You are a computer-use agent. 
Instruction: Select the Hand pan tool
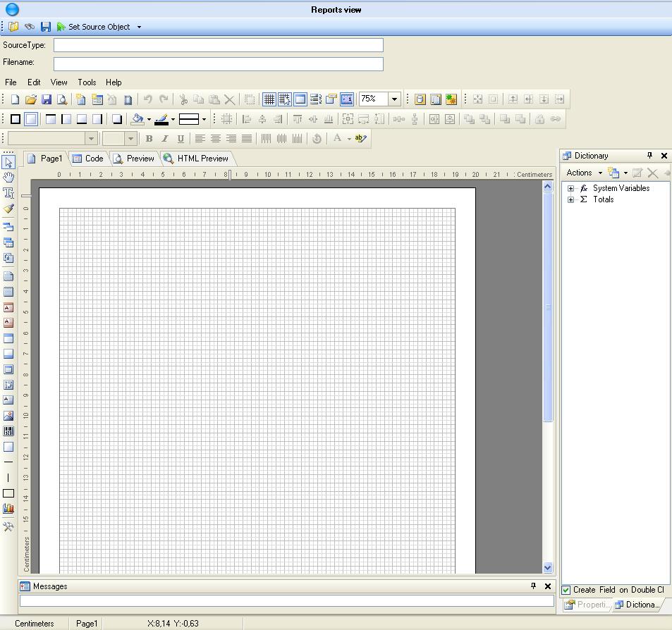click(8, 177)
